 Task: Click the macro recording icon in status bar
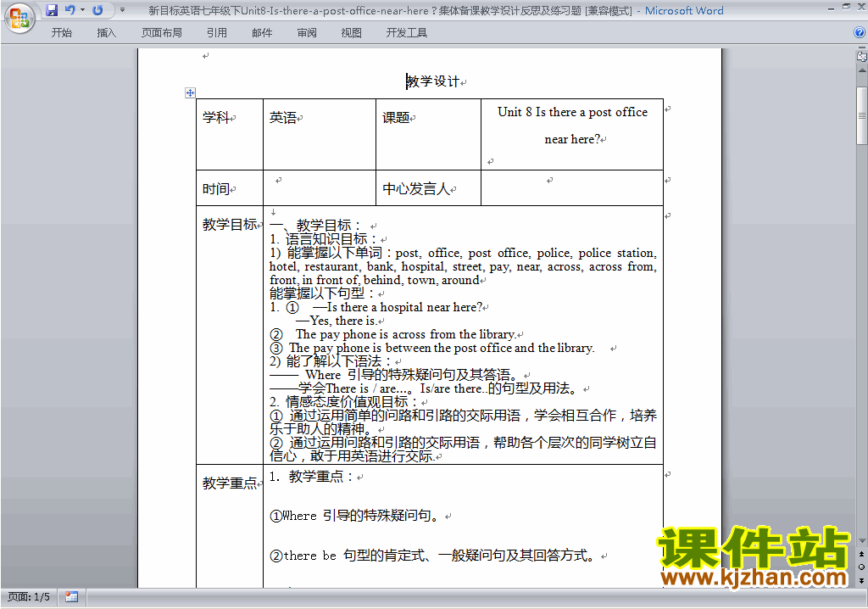click(x=71, y=597)
